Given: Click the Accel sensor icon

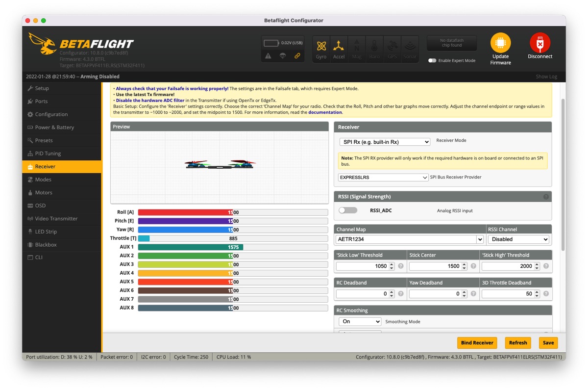Looking at the screenshot, I should pyautogui.click(x=339, y=47).
